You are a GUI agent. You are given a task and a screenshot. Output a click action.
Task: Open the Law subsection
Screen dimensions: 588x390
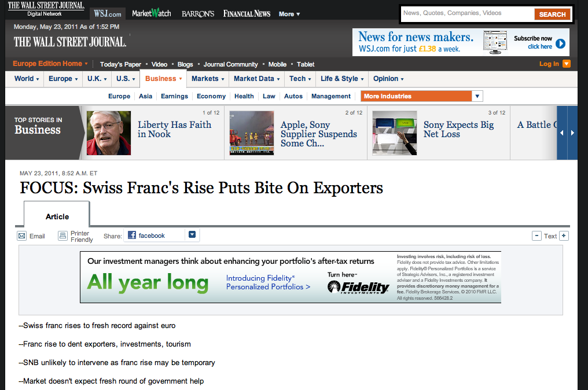point(269,97)
